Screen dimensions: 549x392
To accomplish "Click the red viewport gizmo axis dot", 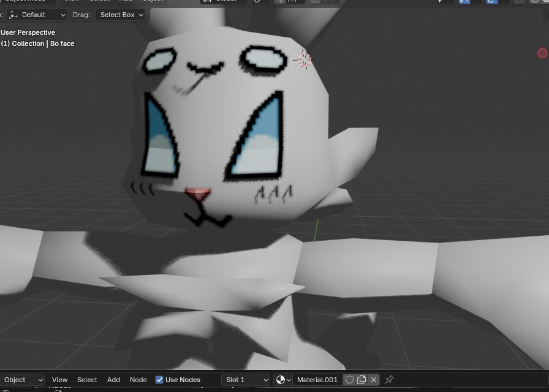I will coord(542,53).
